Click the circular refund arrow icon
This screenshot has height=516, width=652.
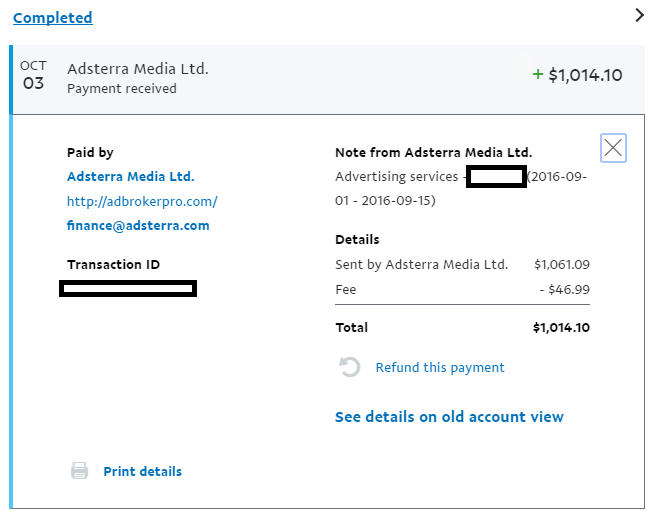(x=350, y=367)
